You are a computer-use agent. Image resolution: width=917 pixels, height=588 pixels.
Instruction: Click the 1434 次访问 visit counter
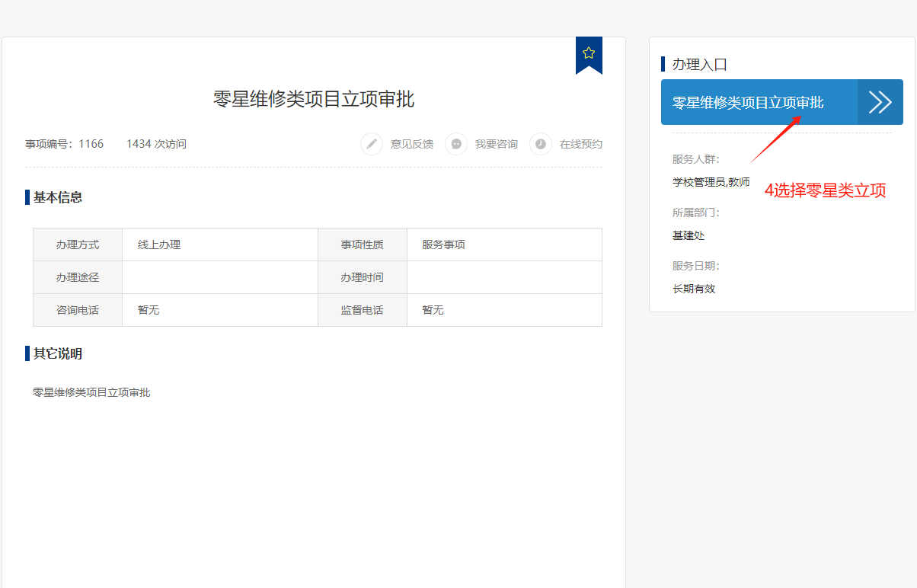tap(156, 144)
